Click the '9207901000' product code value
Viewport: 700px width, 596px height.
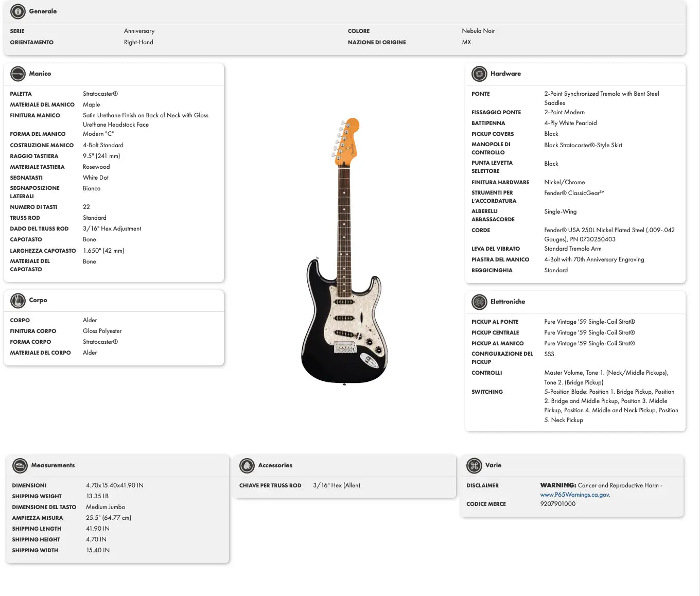(x=558, y=504)
